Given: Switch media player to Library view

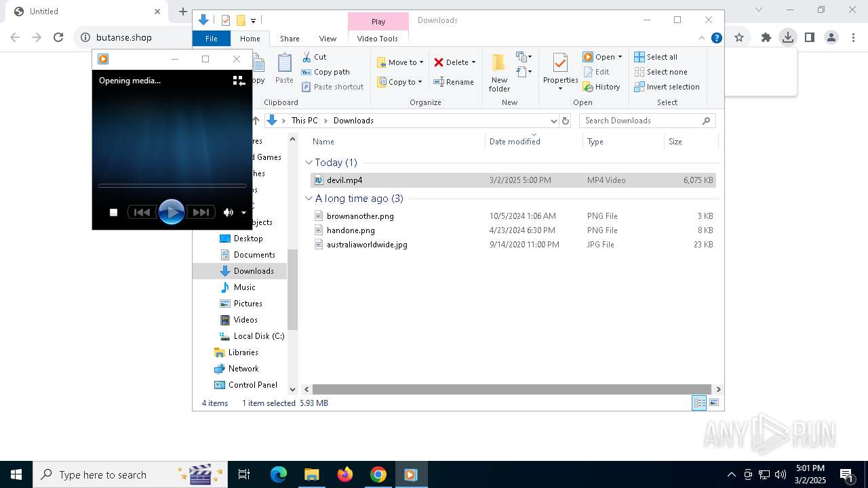Looking at the screenshot, I should [239, 81].
